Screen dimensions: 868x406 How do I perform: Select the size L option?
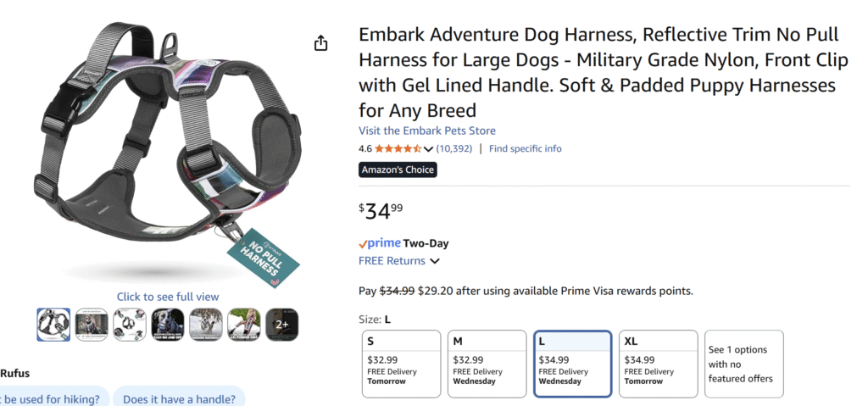point(572,364)
